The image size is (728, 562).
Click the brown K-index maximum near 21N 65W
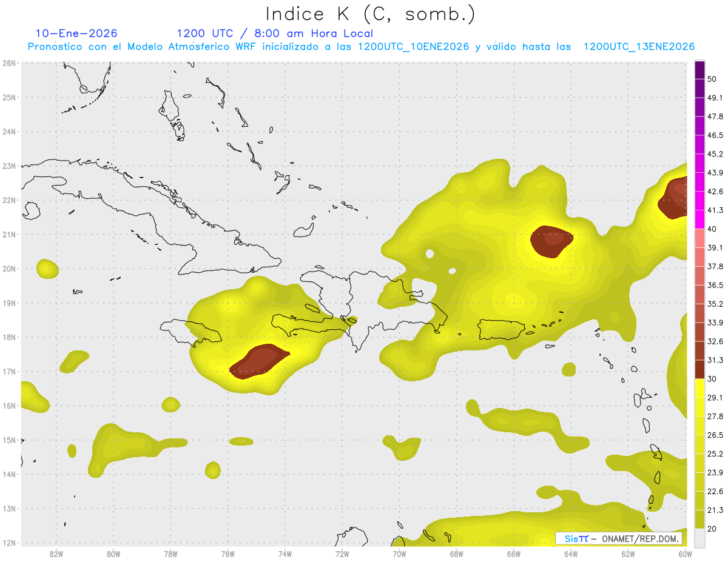(x=551, y=241)
